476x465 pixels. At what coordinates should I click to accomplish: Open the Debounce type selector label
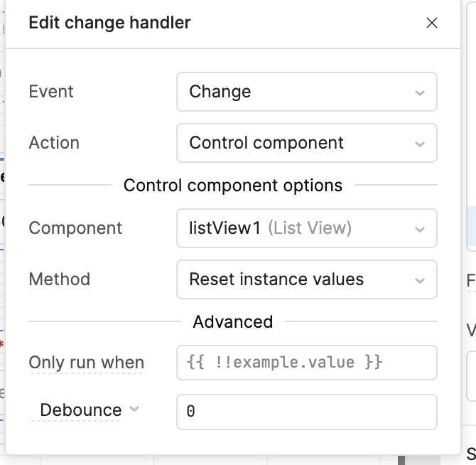click(x=80, y=410)
